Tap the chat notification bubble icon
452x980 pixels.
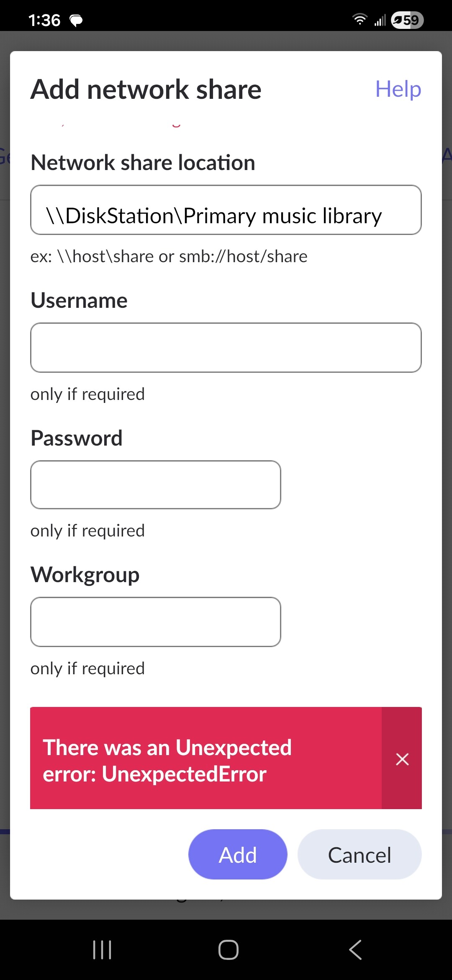coord(76,20)
